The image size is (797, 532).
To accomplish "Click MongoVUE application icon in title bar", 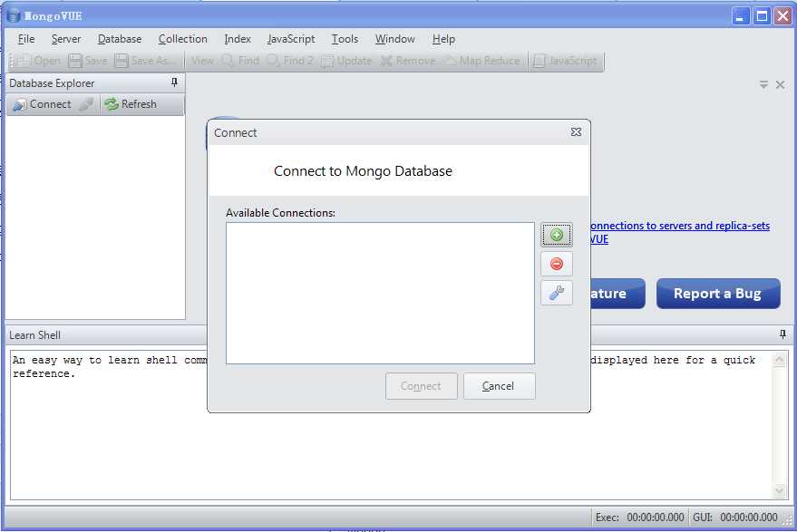I will tap(15, 15).
